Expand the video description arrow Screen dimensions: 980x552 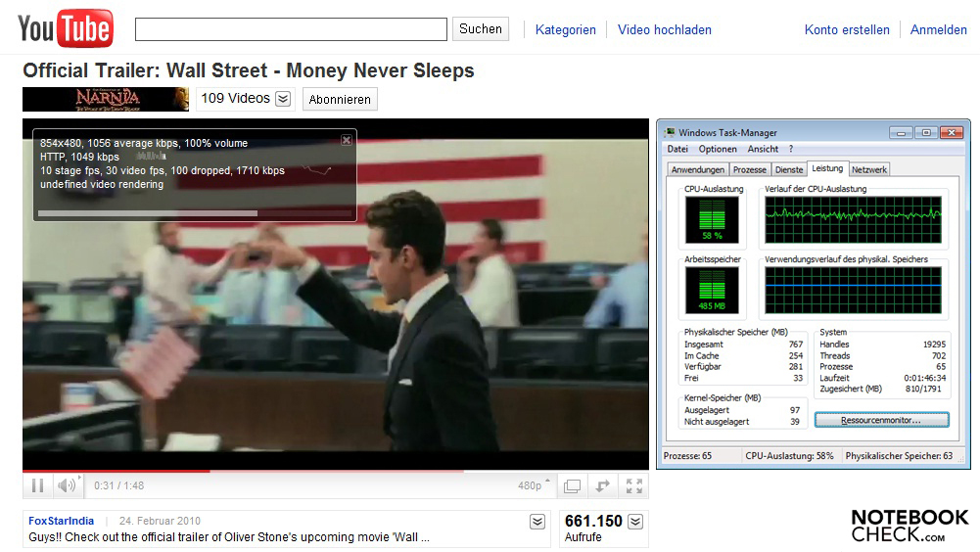pos(537,522)
